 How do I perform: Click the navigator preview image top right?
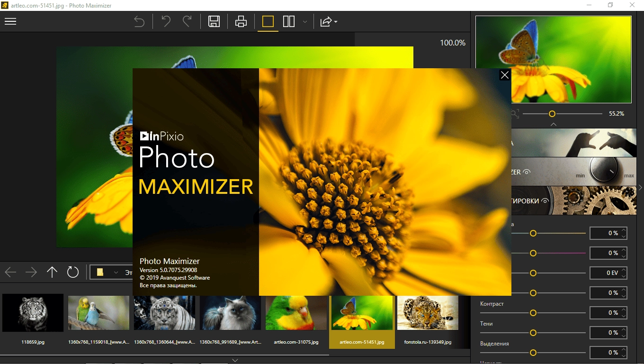click(x=554, y=59)
